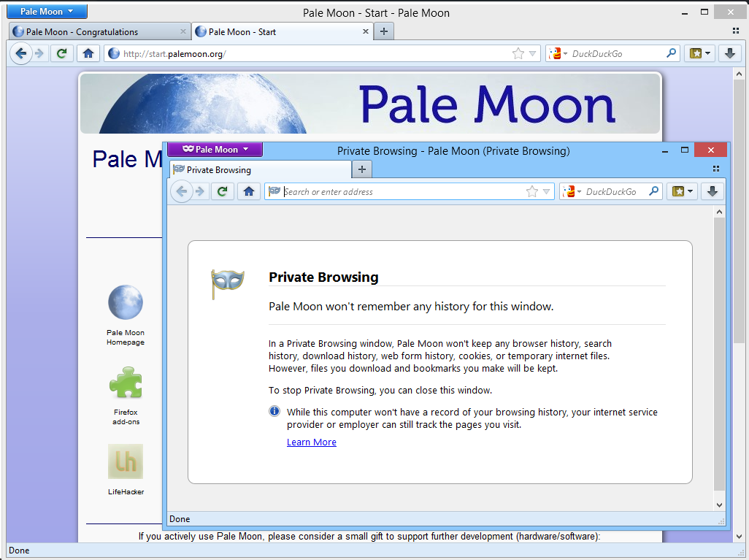
Task: Click bookmark star in Private Browsing address bar
Action: [531, 191]
